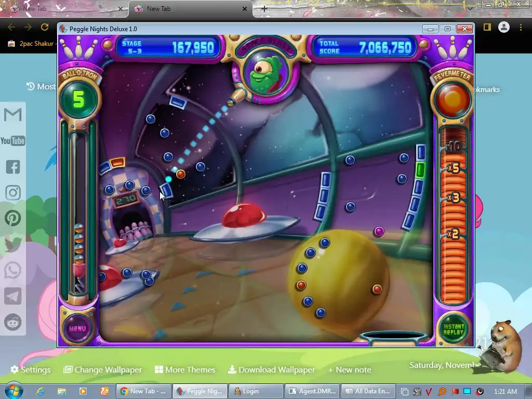Open a new Chrome tab with plus
This screenshot has width=532, height=399.
point(264,9)
